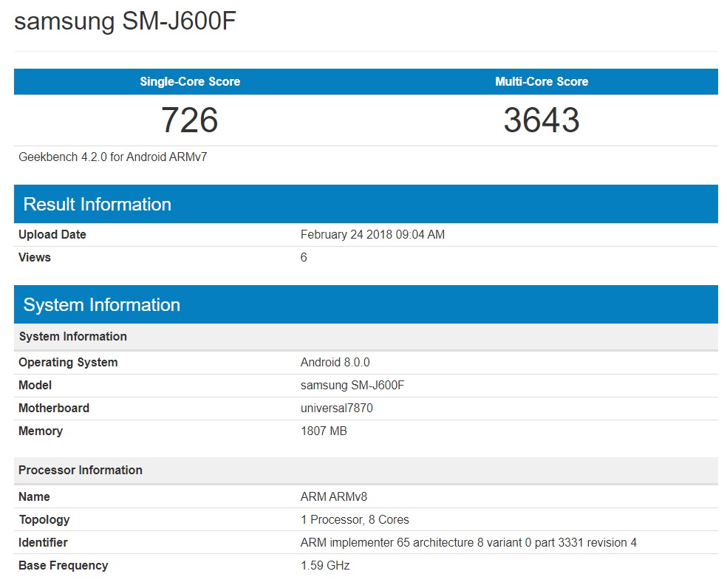Click the ARM ARMv8 processor name
The width and height of the screenshot is (727, 588).
coord(334,497)
